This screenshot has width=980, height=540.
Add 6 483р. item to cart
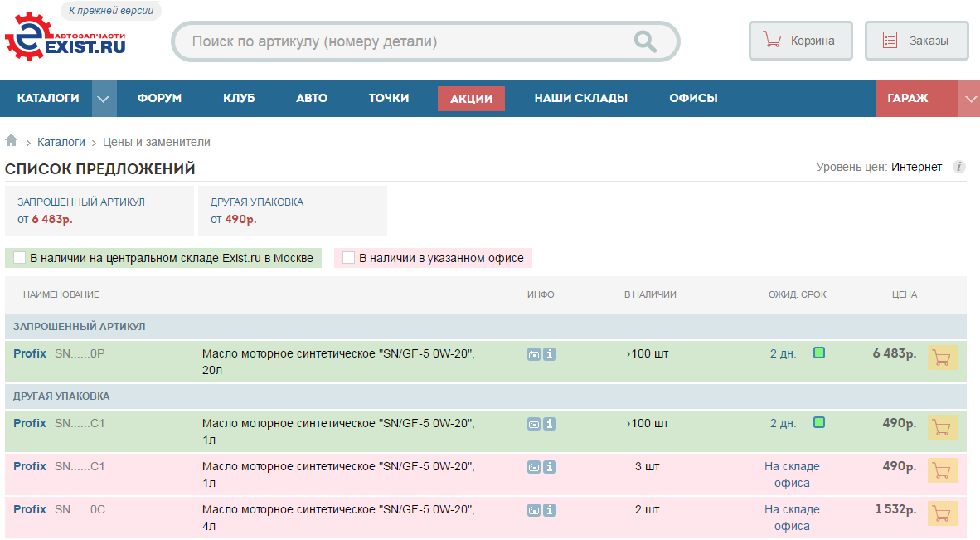[943, 358]
